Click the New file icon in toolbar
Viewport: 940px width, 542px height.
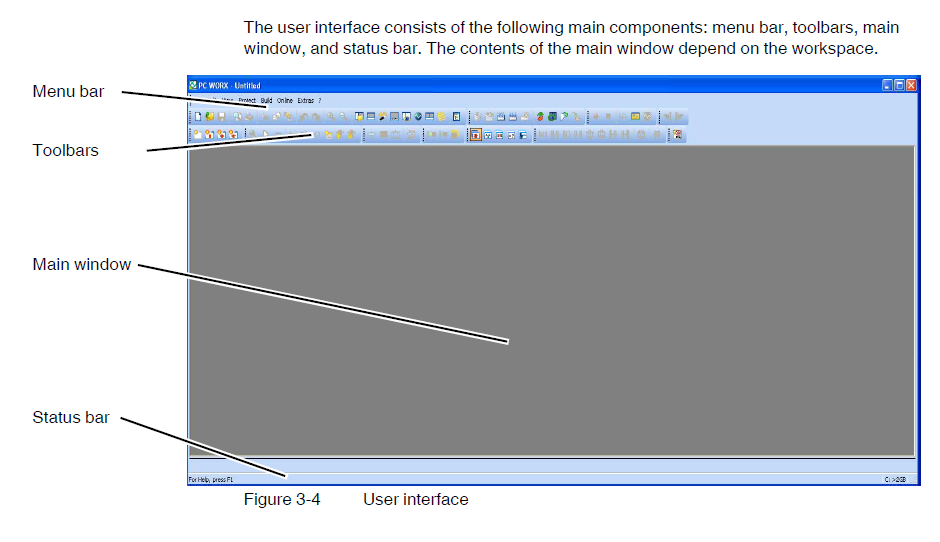click(197, 117)
